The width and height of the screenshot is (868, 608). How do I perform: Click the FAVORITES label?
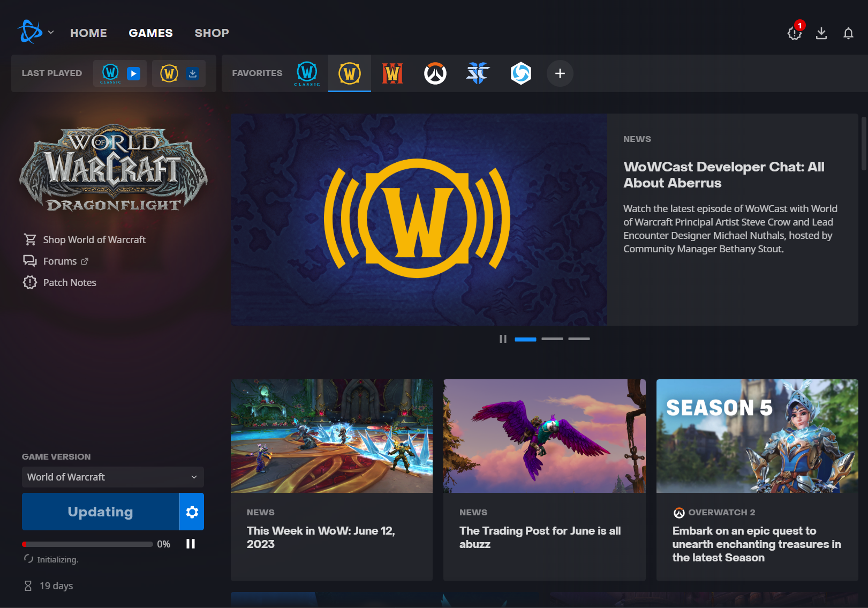[x=257, y=73]
